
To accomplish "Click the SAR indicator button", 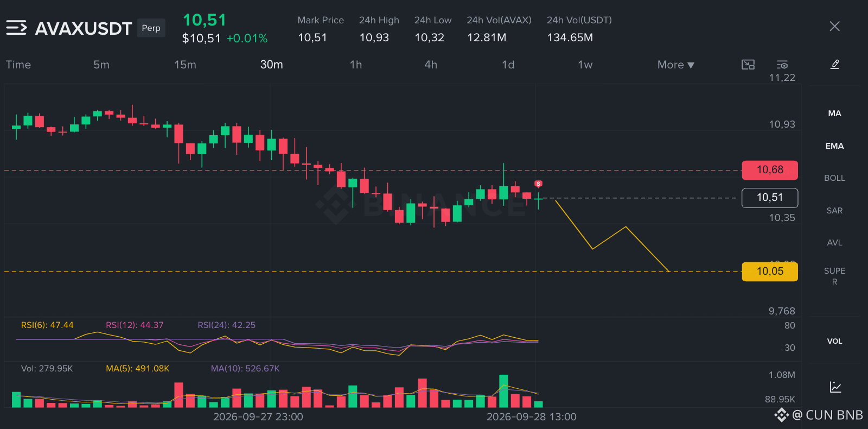I will pyautogui.click(x=834, y=211).
